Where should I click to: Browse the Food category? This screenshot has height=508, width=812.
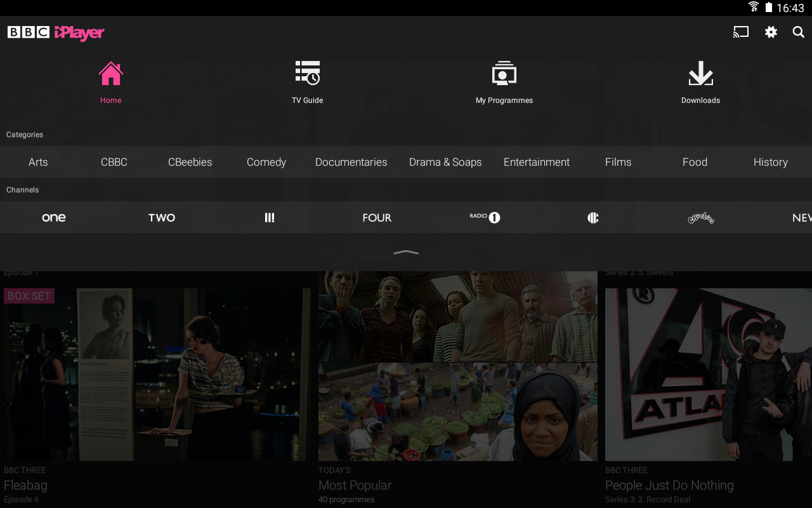click(695, 162)
